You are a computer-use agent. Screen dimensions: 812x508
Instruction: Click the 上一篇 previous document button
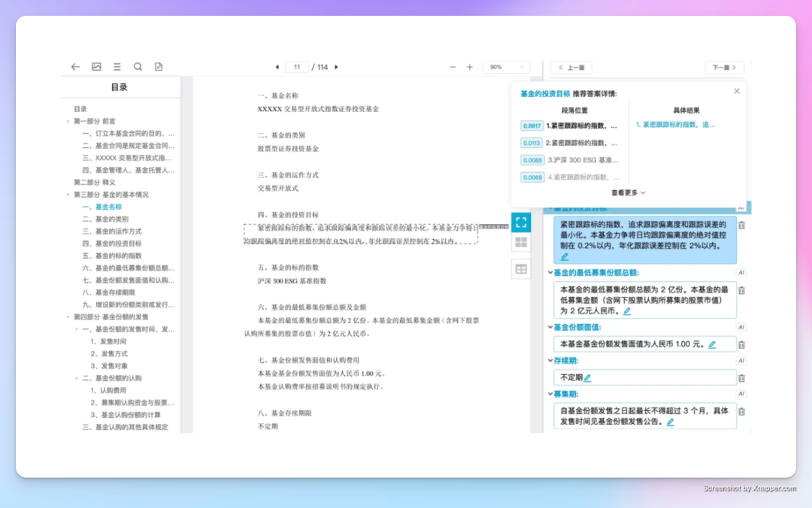pos(571,68)
